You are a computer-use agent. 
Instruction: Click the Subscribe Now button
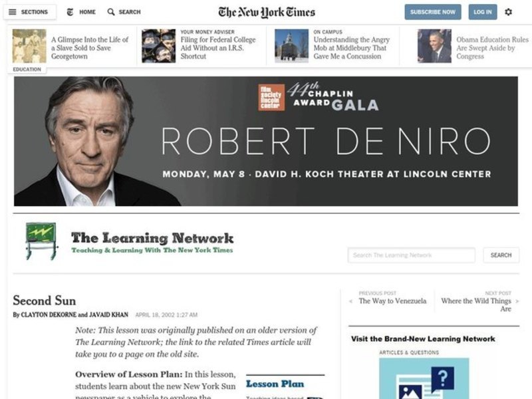[433, 12]
